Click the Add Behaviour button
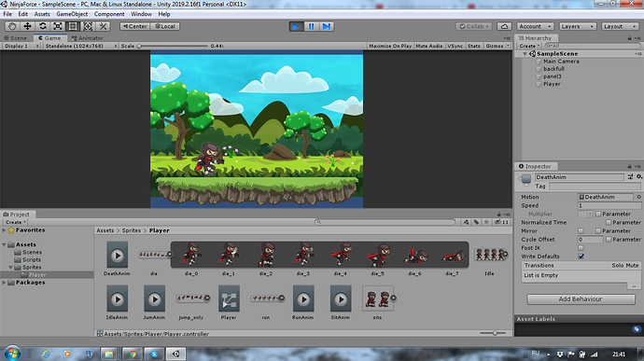Image resolution: width=644 pixels, height=361 pixels. tap(581, 299)
